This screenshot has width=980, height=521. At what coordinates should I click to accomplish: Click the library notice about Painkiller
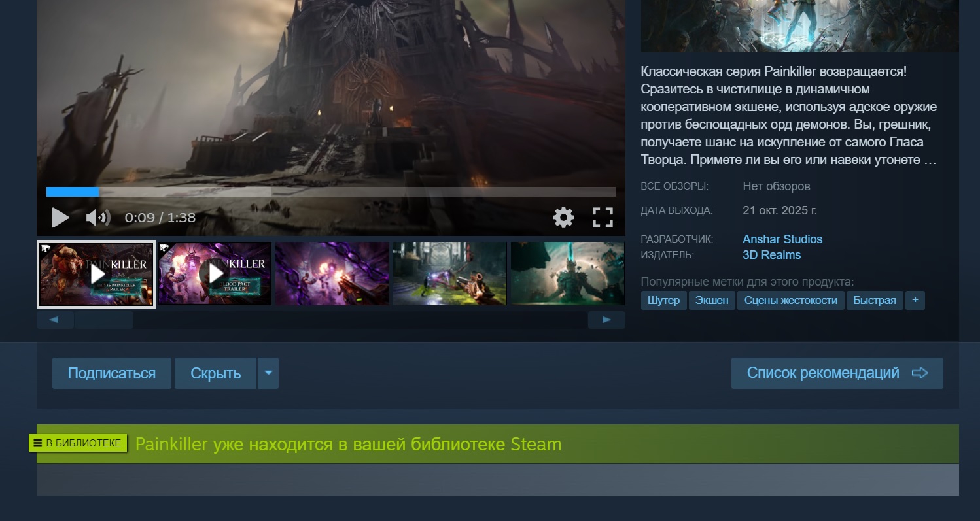349,445
